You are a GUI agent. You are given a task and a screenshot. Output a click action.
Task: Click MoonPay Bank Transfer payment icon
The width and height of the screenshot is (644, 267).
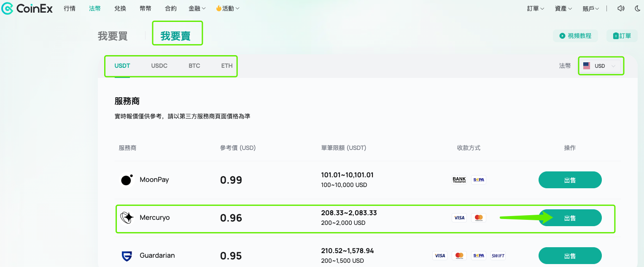(x=459, y=180)
